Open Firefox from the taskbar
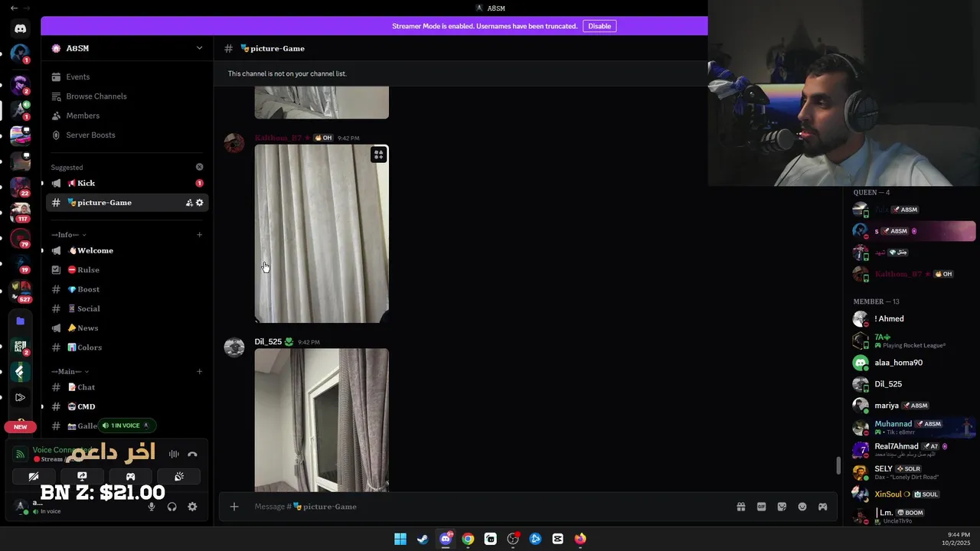980x551 pixels. click(580, 539)
